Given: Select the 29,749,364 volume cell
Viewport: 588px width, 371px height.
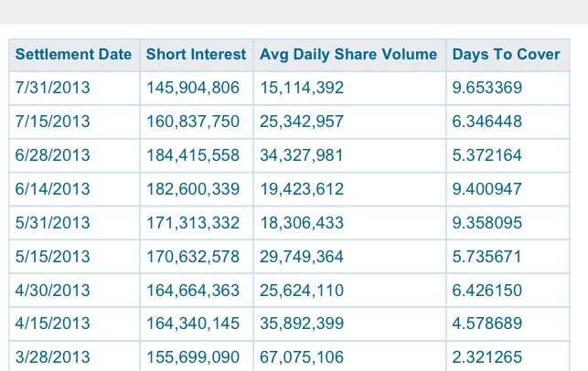Looking at the screenshot, I should click(x=302, y=257).
